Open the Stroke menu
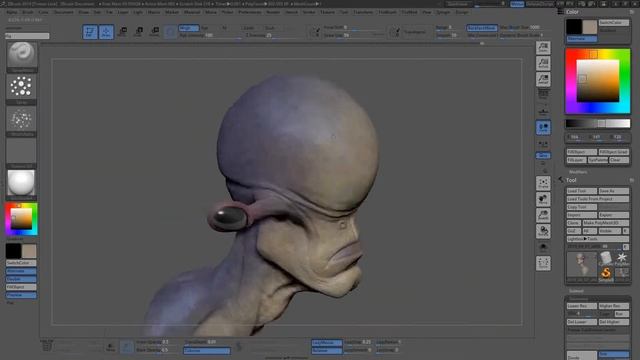 pos(309,12)
